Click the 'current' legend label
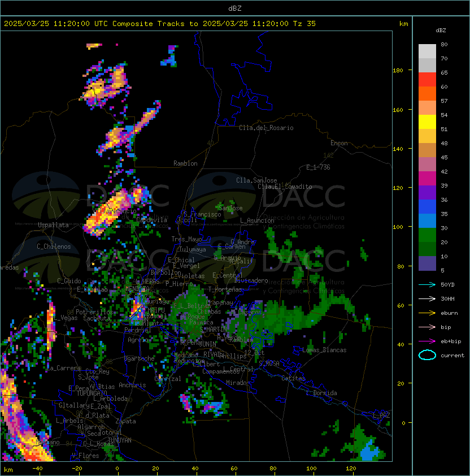This screenshot has height=476, width=470. 452,356
